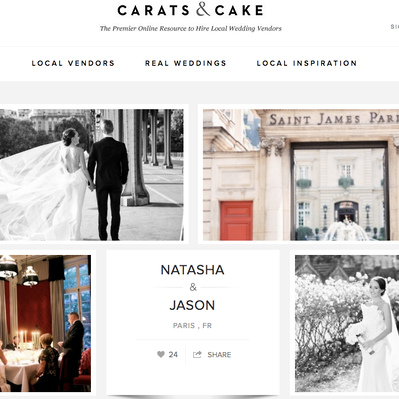The height and width of the screenshot is (399, 399).
Task: Open the Real Weddings menu
Action: click(186, 63)
